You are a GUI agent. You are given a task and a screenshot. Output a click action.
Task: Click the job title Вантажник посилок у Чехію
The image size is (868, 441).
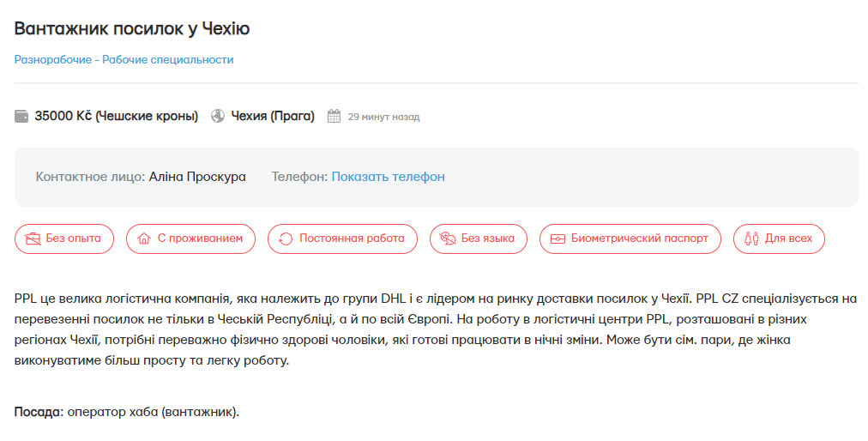(132, 28)
